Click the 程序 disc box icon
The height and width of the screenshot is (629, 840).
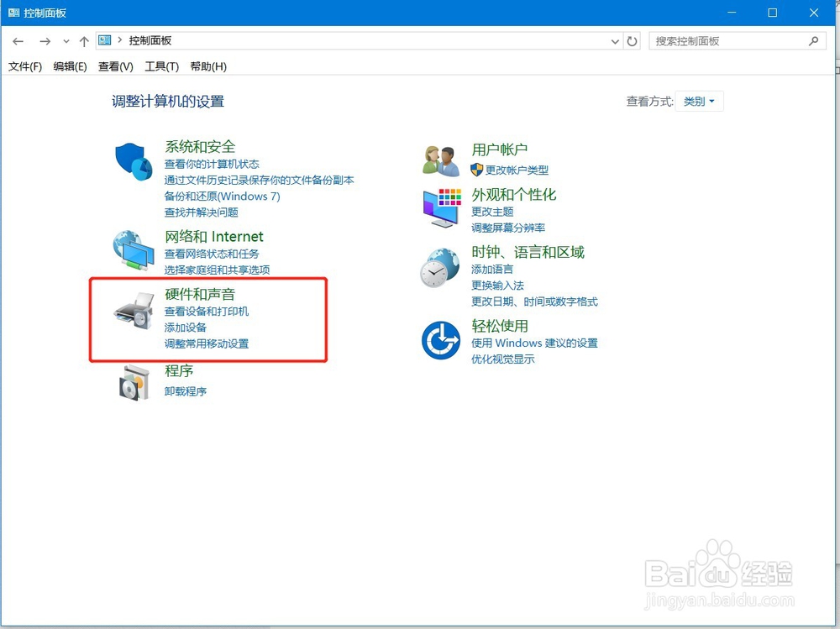[134, 383]
